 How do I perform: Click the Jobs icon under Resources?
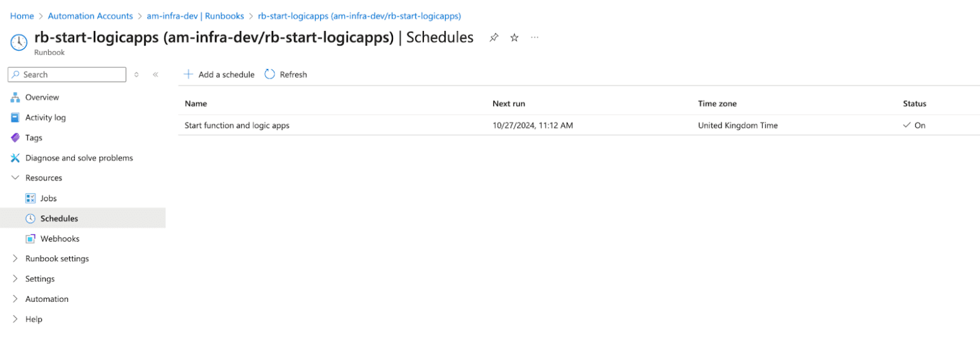[x=30, y=199]
